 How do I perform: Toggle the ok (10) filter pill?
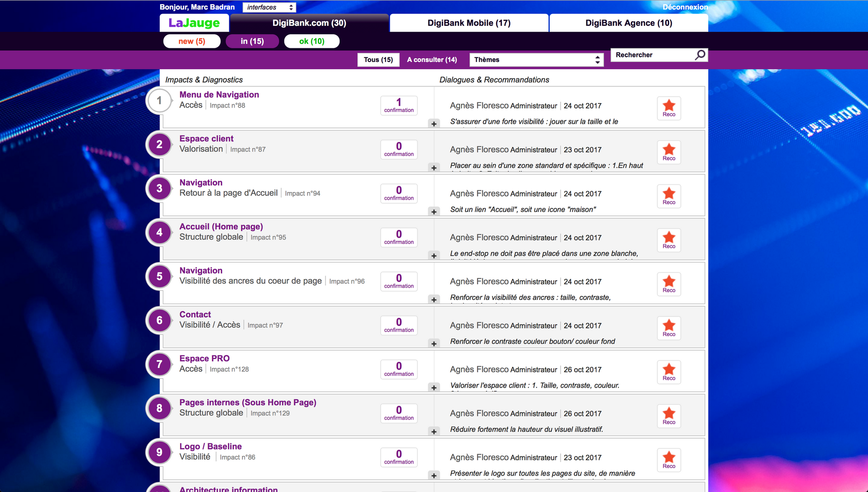tap(311, 41)
